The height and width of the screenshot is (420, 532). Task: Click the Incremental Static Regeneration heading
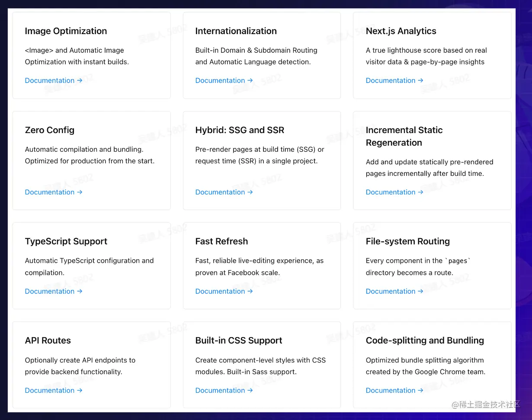(404, 136)
